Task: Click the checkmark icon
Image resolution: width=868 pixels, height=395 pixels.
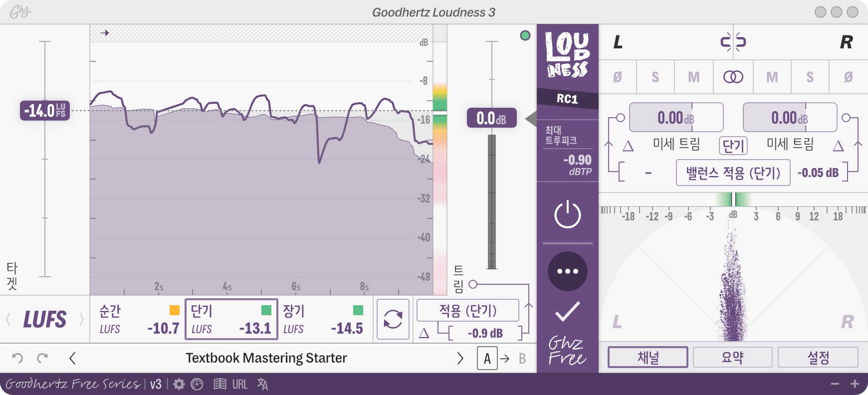Action: pyautogui.click(x=568, y=311)
